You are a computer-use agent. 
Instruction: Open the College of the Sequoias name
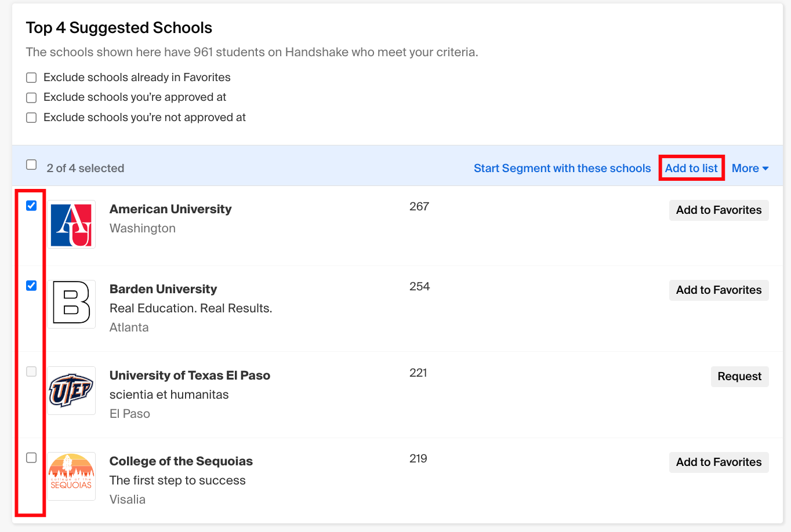point(181,461)
